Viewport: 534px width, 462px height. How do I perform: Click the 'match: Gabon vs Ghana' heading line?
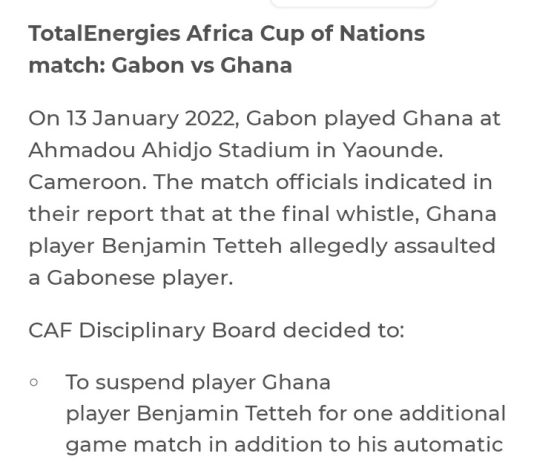pos(160,65)
